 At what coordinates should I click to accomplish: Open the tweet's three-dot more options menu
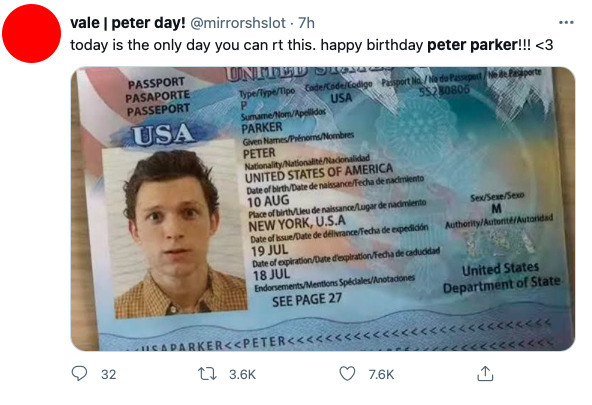pyautogui.click(x=566, y=23)
